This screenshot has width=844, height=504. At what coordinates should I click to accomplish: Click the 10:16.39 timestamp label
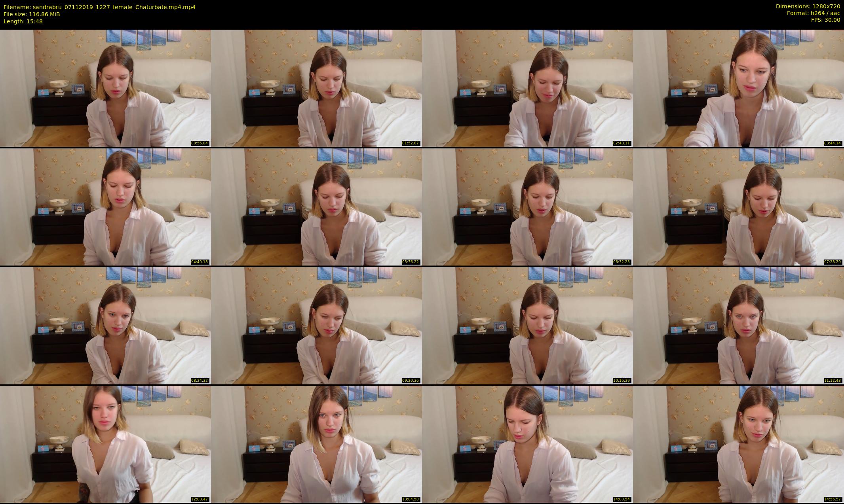(x=622, y=381)
